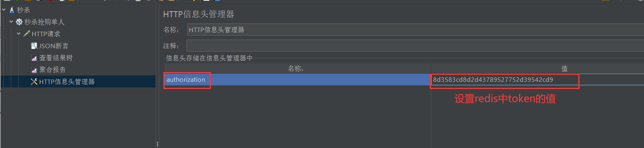Click the 查看结果树 listener graph icon
The image size is (644, 148).
click(34, 58)
